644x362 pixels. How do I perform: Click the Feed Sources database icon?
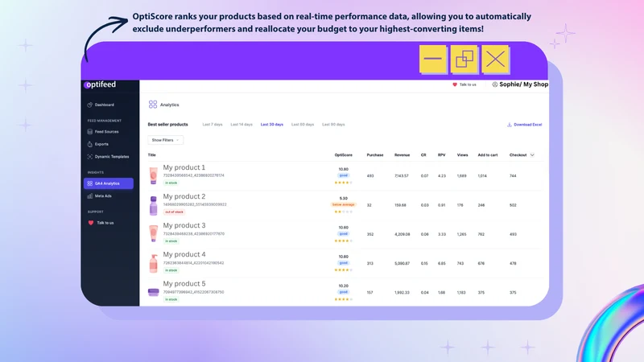click(x=90, y=132)
